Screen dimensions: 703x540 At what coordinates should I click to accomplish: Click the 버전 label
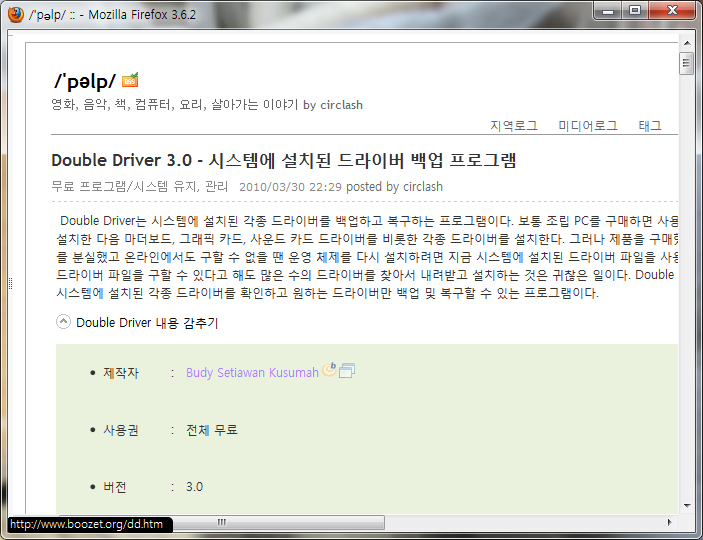point(115,487)
